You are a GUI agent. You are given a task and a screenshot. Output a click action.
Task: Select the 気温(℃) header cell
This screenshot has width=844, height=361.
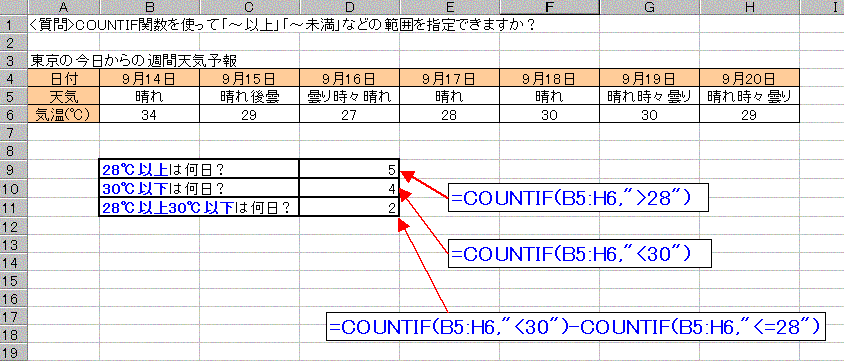64,114
